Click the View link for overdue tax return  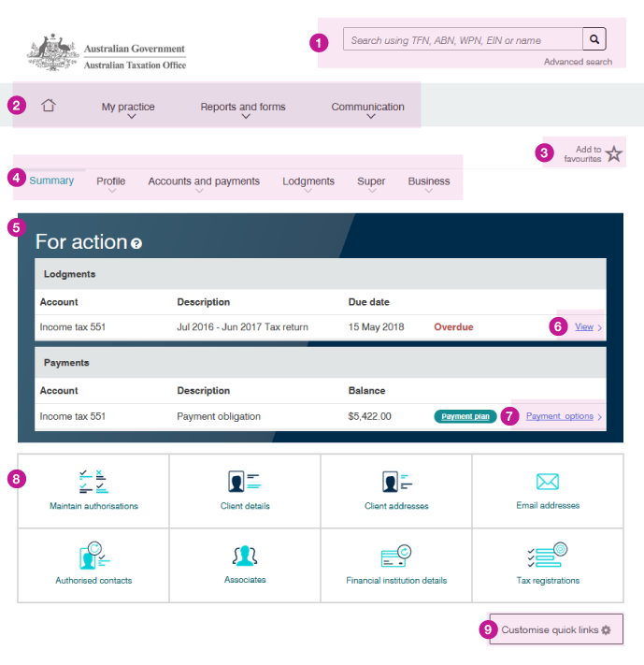[x=584, y=327]
